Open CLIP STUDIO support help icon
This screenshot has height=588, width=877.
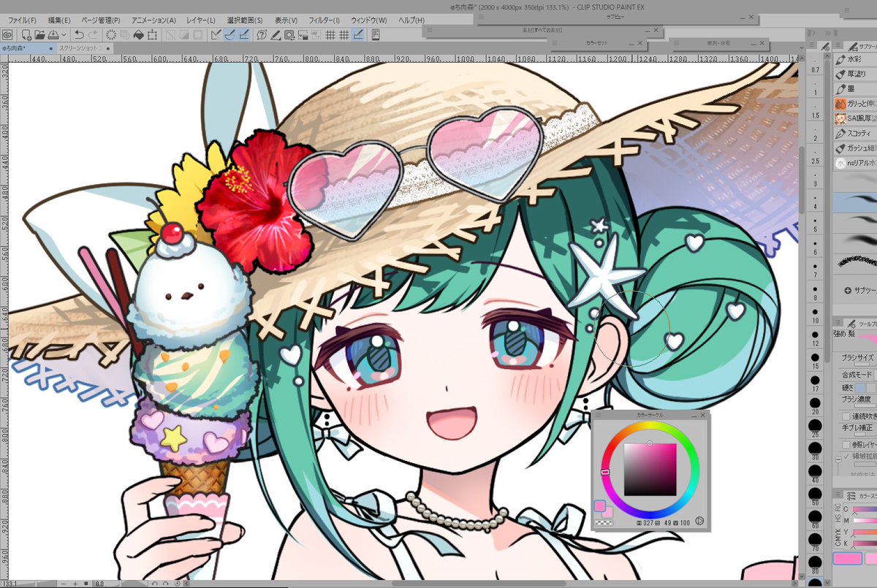(262, 34)
